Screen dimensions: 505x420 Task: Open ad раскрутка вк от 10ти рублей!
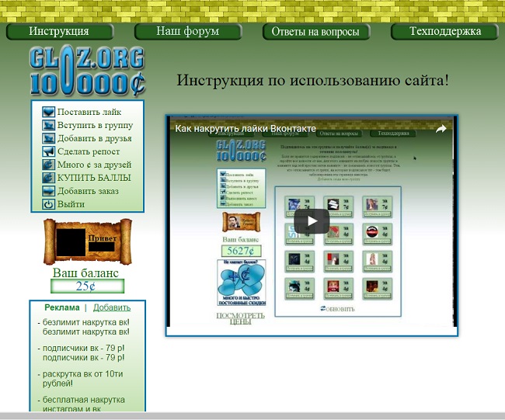pos(83,379)
